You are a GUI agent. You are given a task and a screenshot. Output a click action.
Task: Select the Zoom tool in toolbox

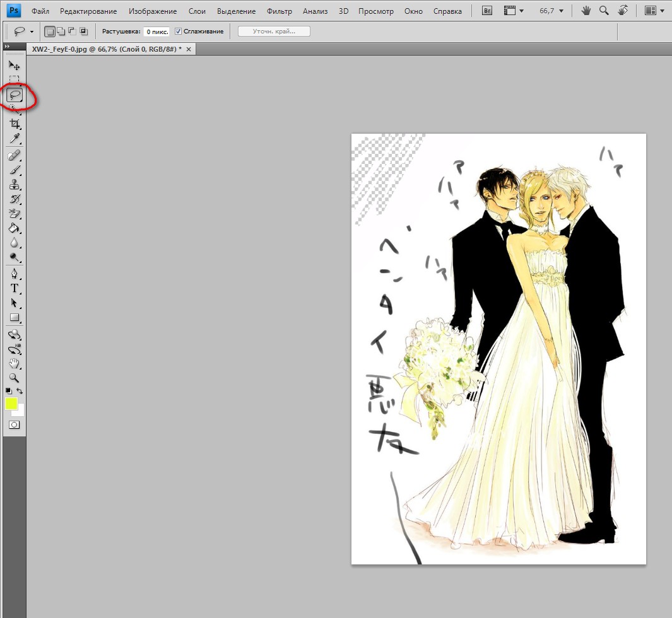click(x=15, y=378)
